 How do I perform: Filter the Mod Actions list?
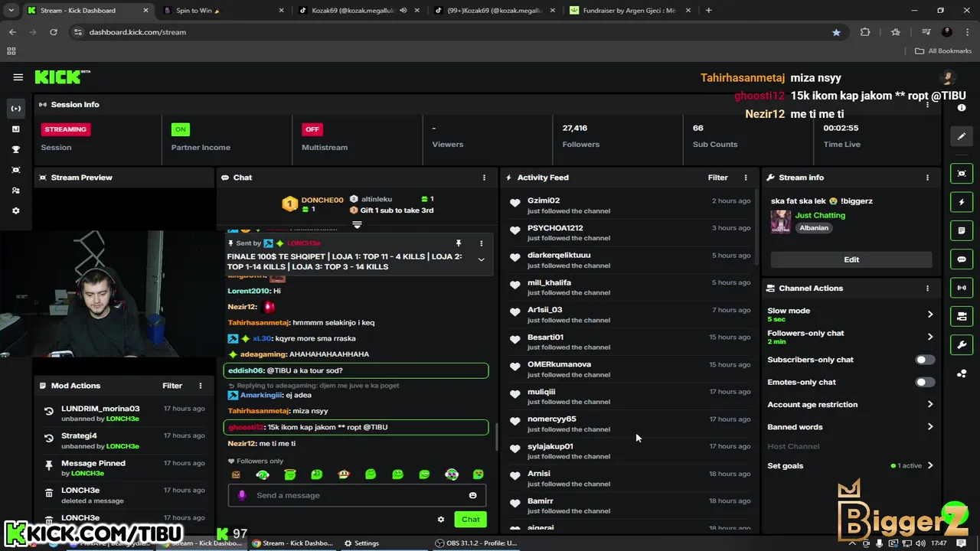[x=172, y=386]
